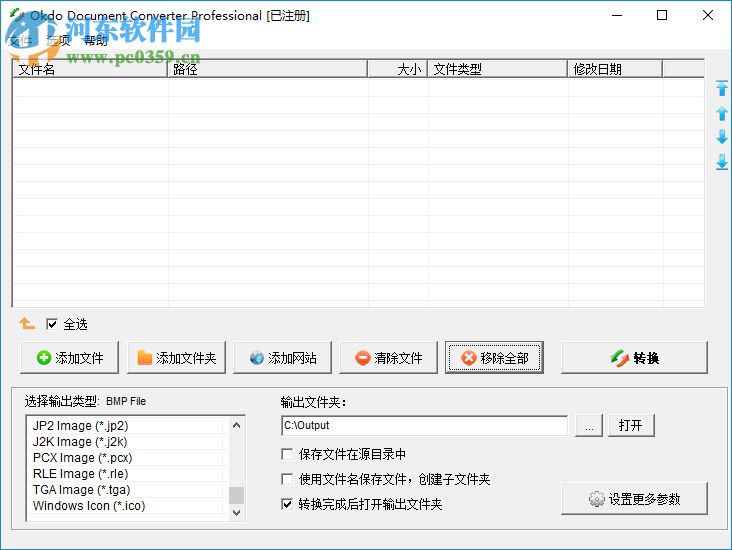The height and width of the screenshot is (550, 732).
Task: Maximize the Okdo Document Converter window
Action: click(662, 15)
